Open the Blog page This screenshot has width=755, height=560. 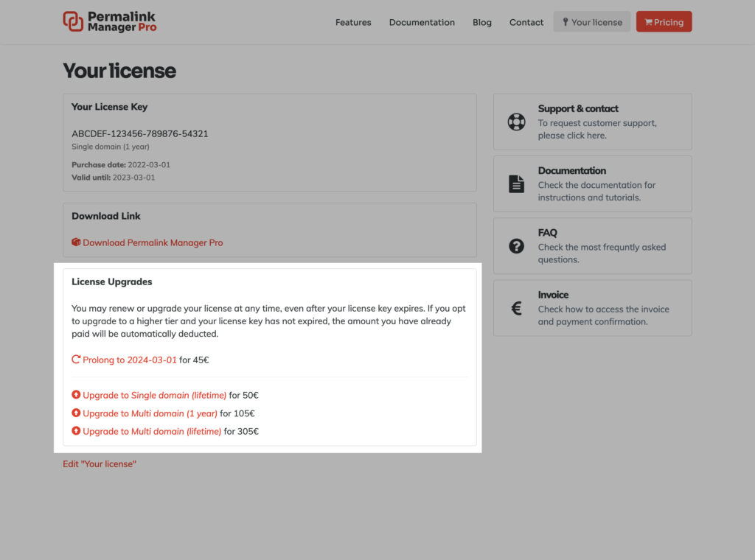pyautogui.click(x=482, y=22)
